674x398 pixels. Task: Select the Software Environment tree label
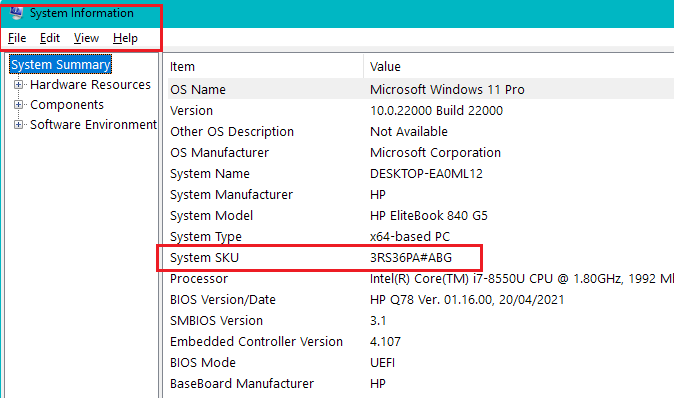[93, 125]
